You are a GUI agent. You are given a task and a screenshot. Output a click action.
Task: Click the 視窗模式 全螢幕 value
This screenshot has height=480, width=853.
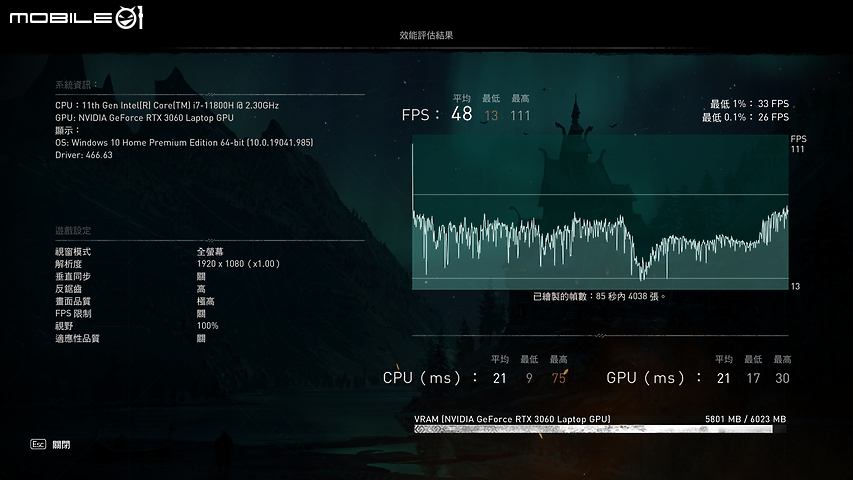click(x=210, y=252)
